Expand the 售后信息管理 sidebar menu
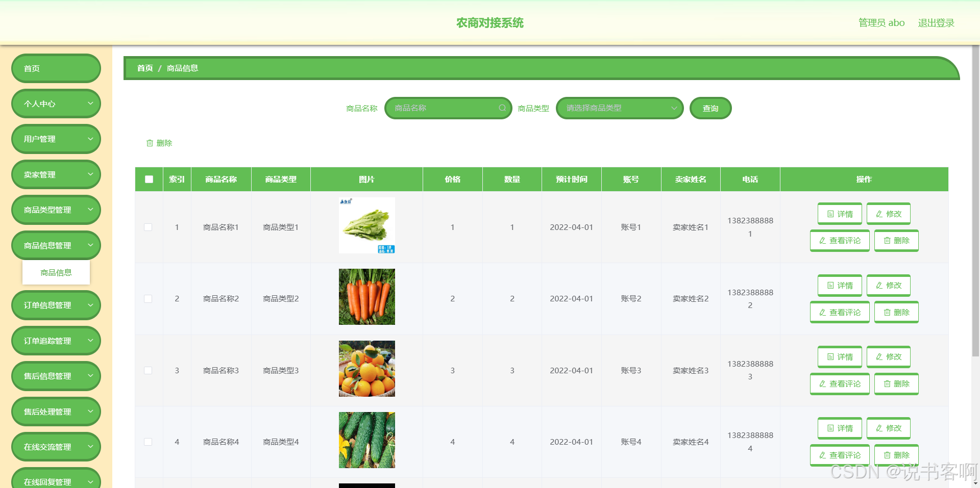Image resolution: width=980 pixels, height=488 pixels. click(56, 376)
